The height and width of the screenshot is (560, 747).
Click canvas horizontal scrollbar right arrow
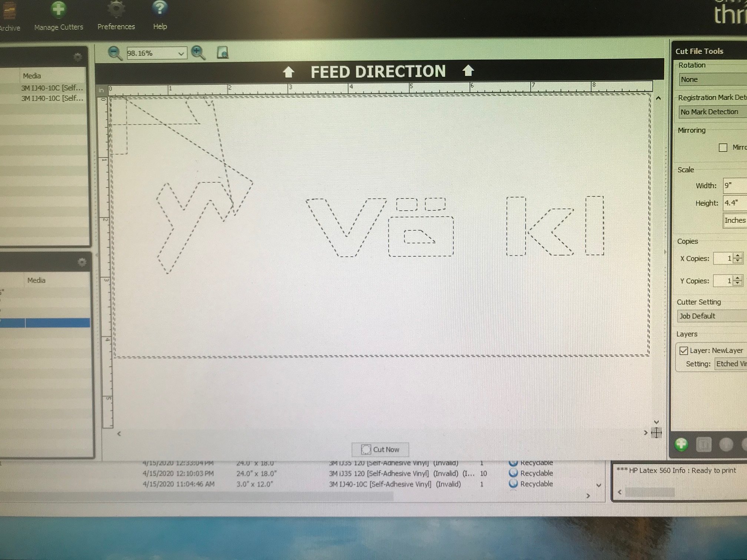[x=645, y=433]
